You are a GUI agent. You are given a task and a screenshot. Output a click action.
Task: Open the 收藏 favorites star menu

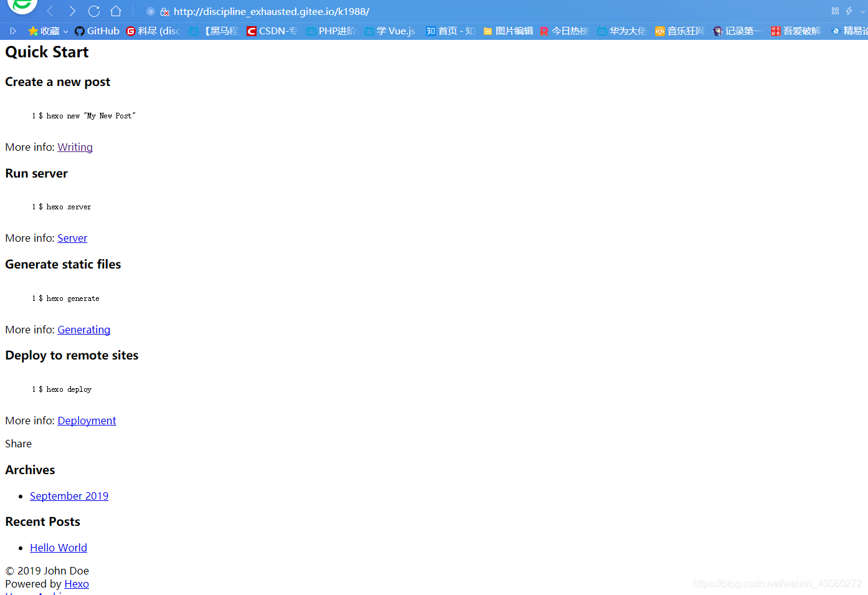click(x=48, y=31)
